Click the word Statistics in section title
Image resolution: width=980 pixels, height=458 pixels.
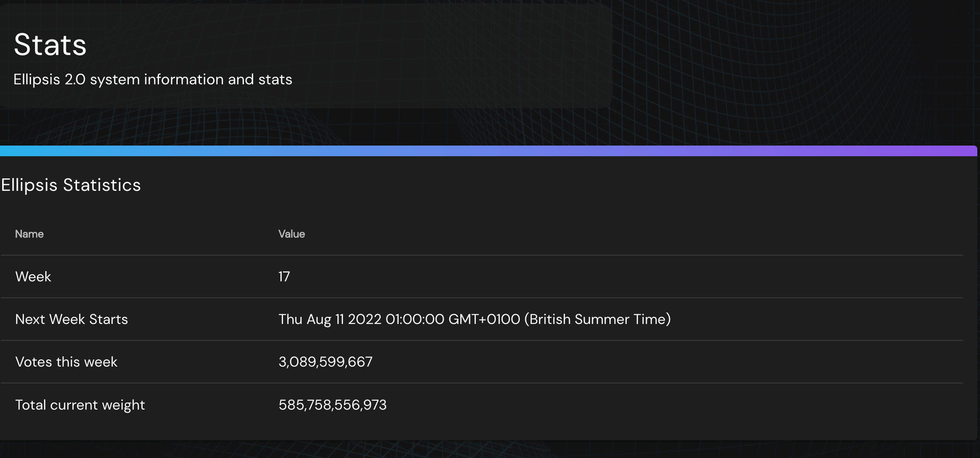[x=102, y=185]
